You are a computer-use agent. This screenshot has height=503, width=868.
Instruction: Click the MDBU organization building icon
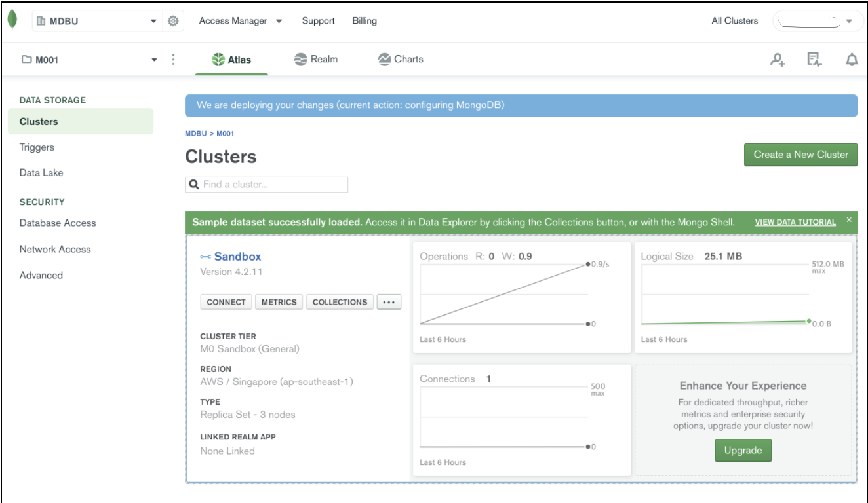point(41,21)
